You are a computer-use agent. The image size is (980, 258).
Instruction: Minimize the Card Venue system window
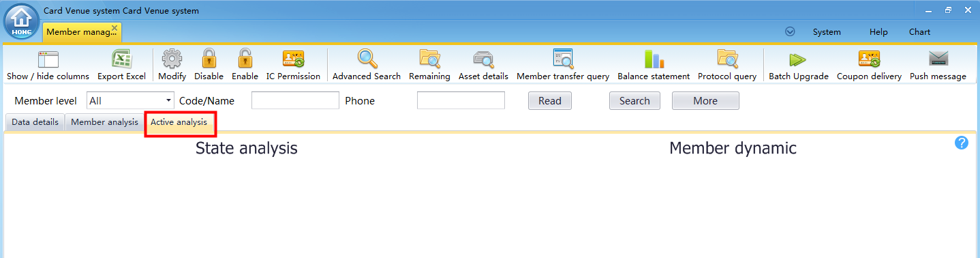[929, 11]
